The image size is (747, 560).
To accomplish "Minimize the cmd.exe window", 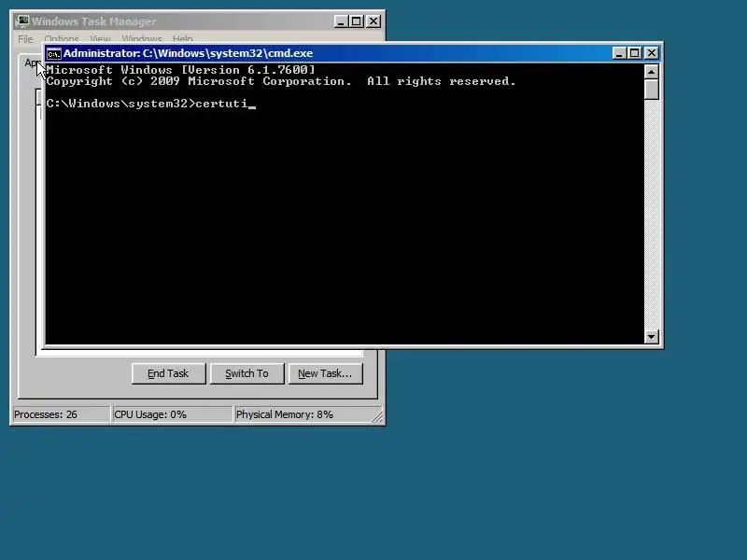I will [x=619, y=53].
